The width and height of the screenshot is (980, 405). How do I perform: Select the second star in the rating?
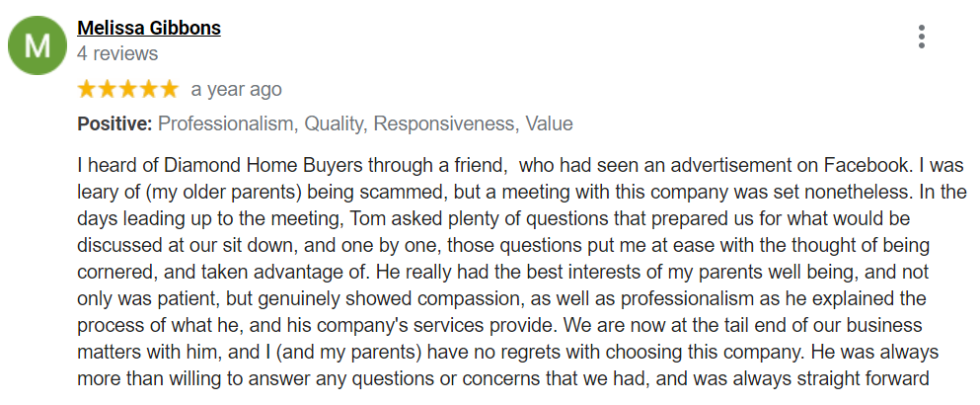point(108,90)
